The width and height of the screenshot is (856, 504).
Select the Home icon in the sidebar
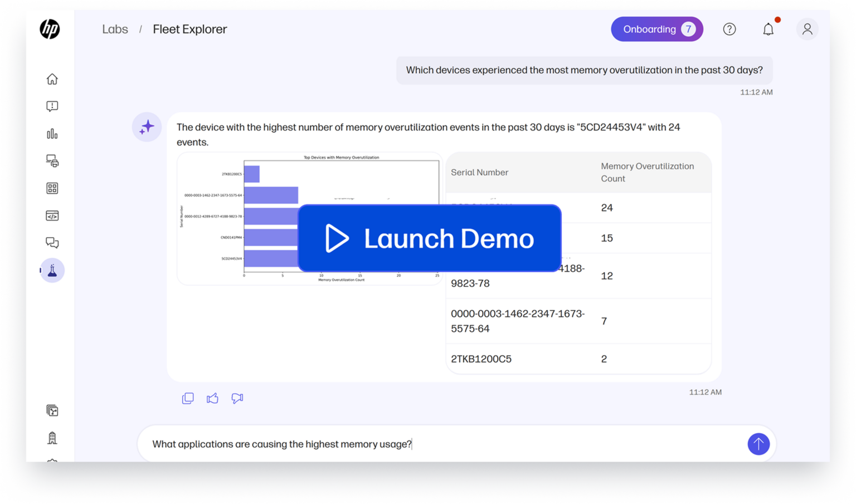(52, 79)
